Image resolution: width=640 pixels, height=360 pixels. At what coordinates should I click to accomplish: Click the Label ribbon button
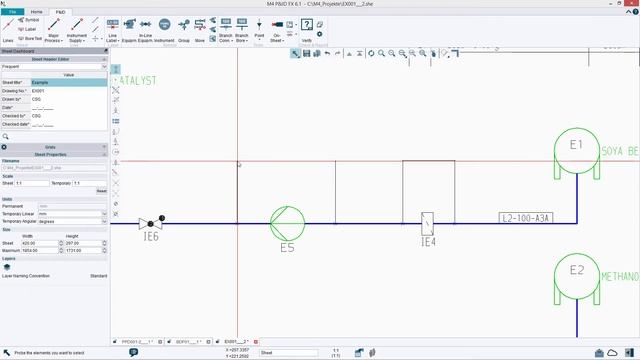(27, 29)
